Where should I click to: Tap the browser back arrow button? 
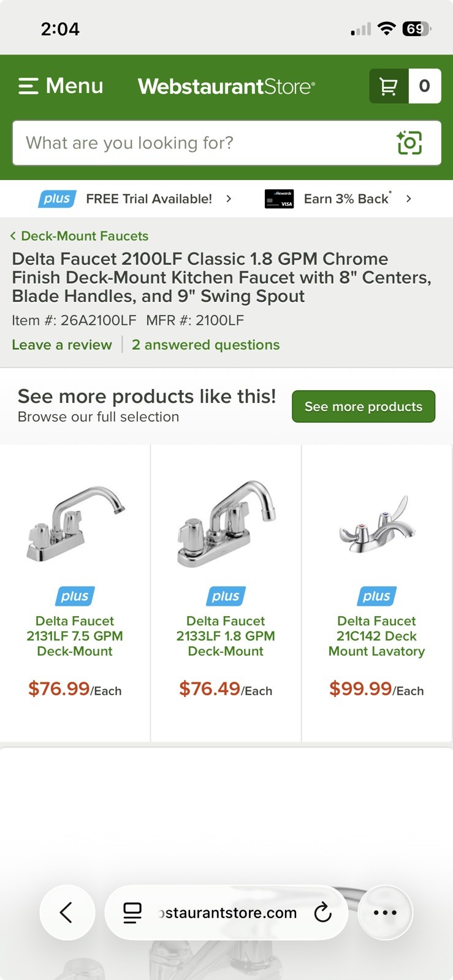[x=67, y=913]
